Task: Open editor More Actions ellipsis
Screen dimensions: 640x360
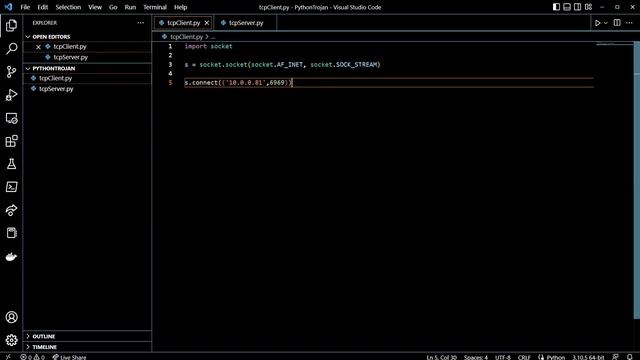Action: tap(629, 23)
